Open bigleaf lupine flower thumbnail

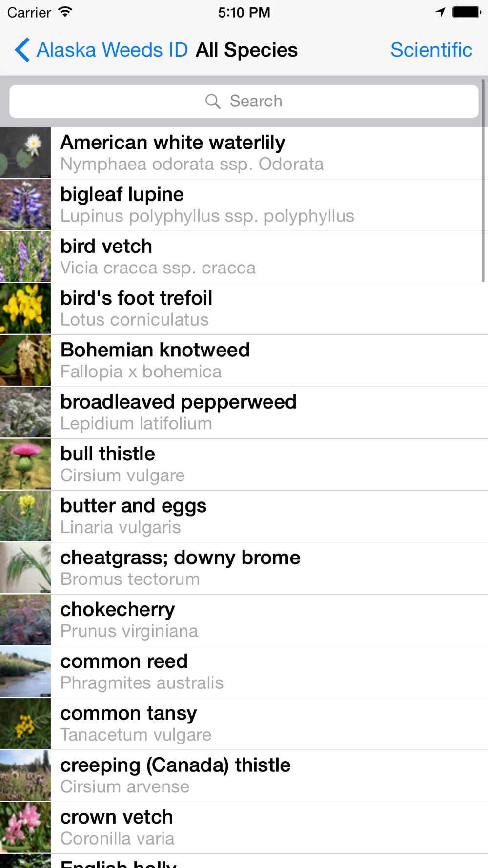(x=25, y=205)
